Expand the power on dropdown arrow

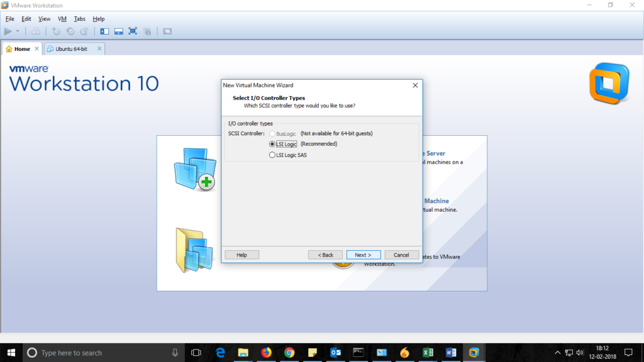[x=18, y=31]
